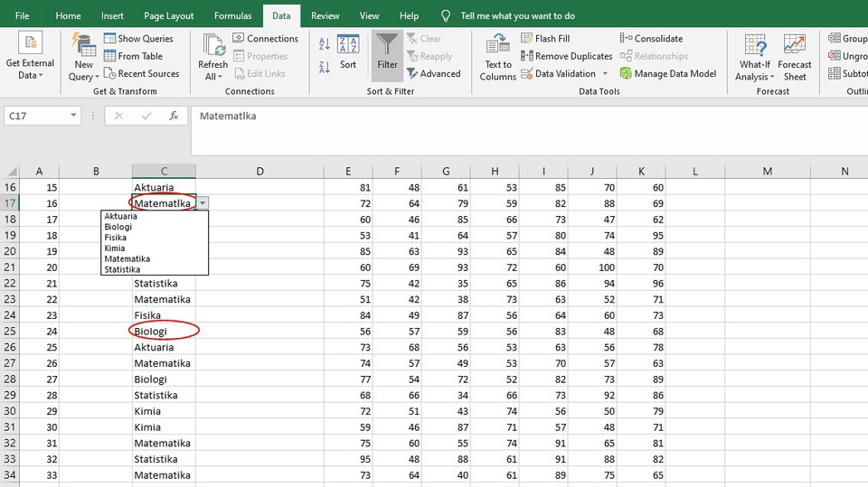868x487 pixels.
Task: Select the column C header
Action: [x=164, y=171]
